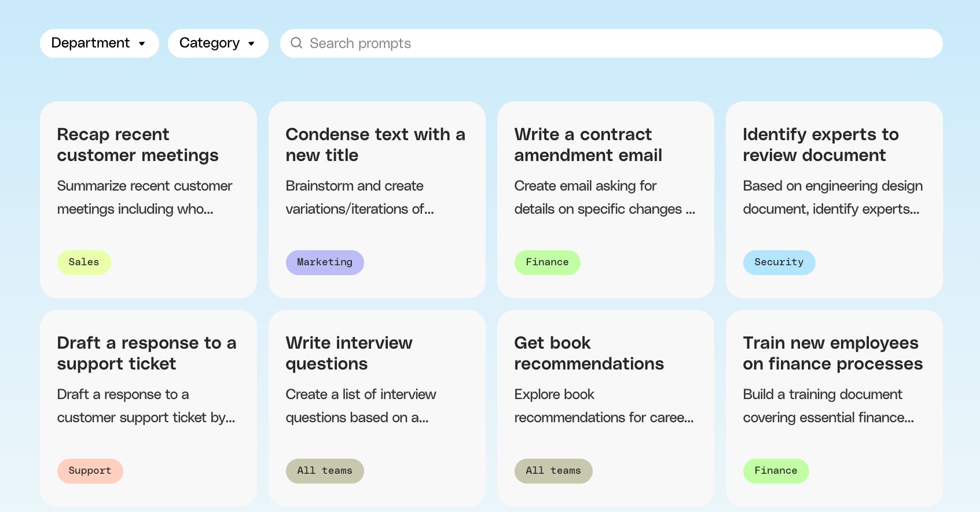
Task: Click the Support department tag
Action: [90, 471]
